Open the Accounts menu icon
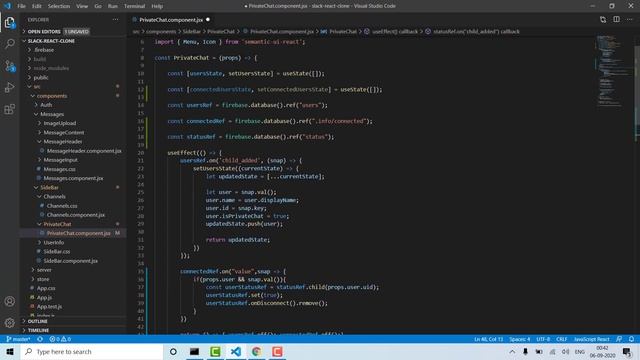This screenshot has width=640, height=360. (10, 301)
